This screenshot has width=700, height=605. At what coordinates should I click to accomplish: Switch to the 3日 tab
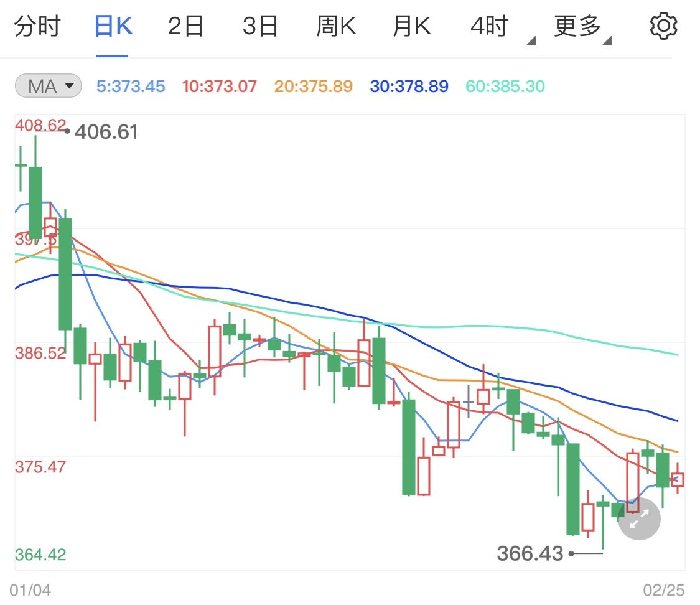260,26
